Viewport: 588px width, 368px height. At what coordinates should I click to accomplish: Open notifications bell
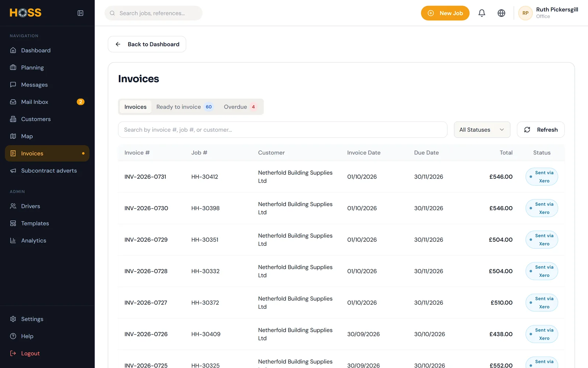point(482,13)
